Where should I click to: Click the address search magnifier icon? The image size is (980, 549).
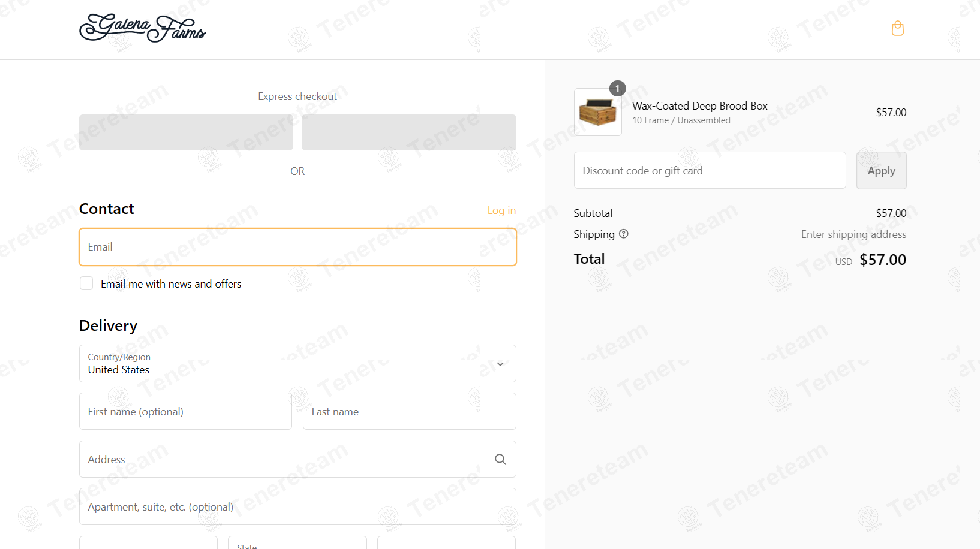click(x=500, y=459)
